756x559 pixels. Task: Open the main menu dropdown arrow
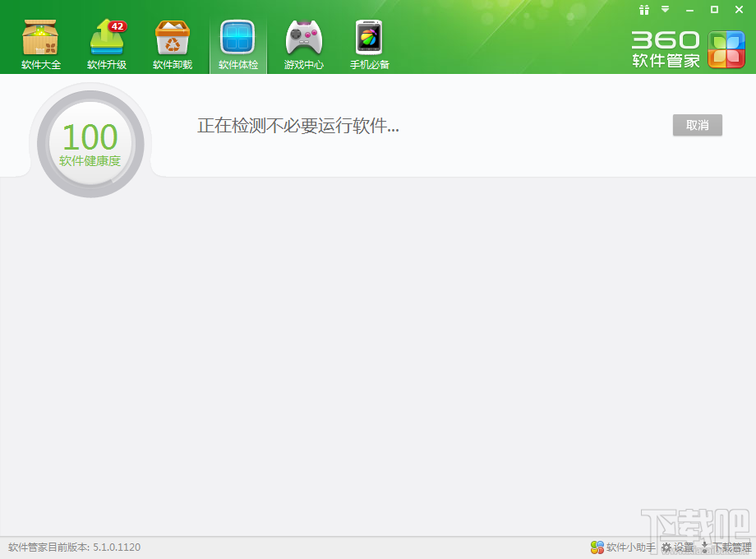664,10
